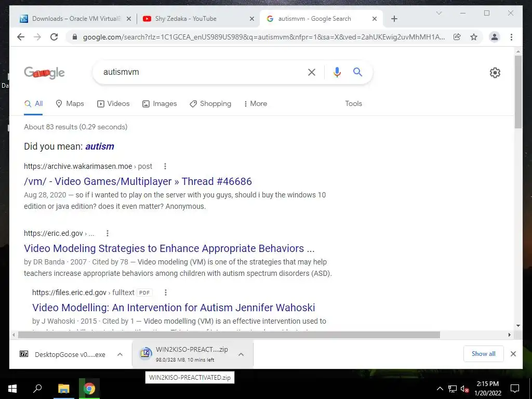The width and height of the screenshot is (532, 399).
Task: Click the scroll right arrow
Action: pyautogui.click(x=509, y=335)
